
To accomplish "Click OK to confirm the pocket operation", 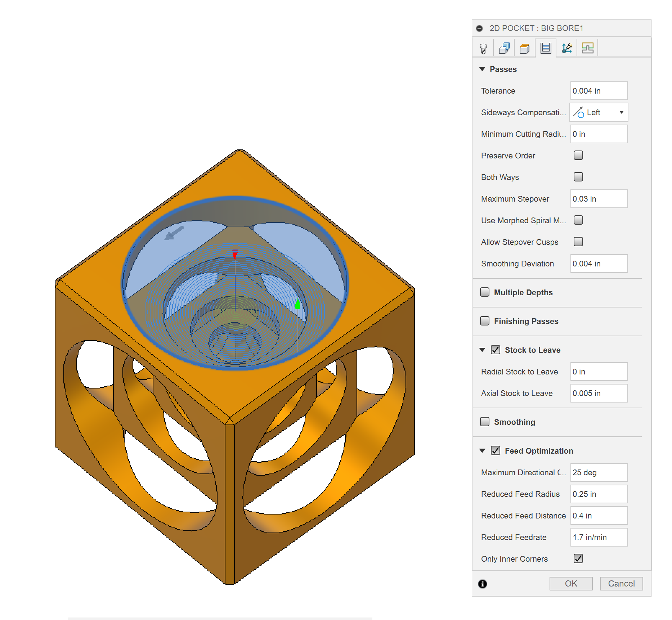I will tap(571, 583).
